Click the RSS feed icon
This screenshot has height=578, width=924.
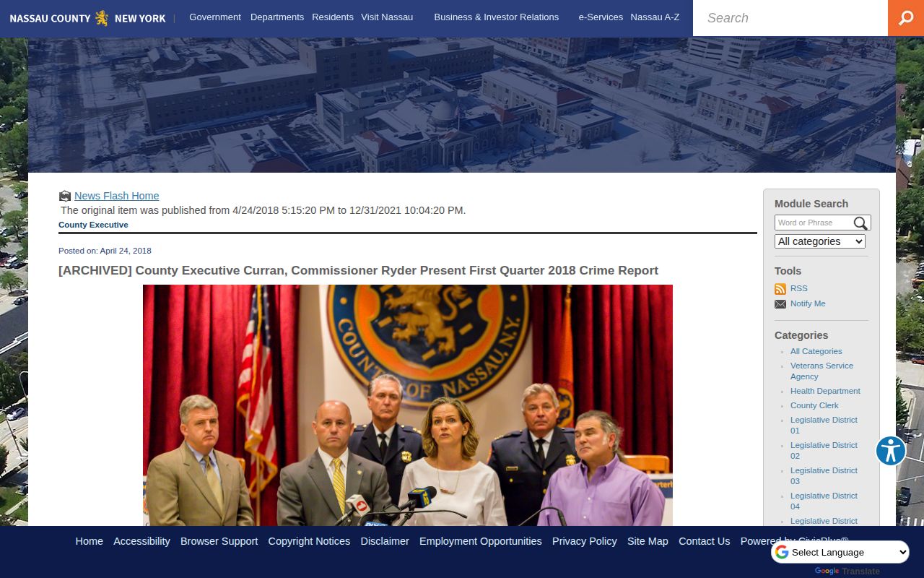(x=780, y=289)
